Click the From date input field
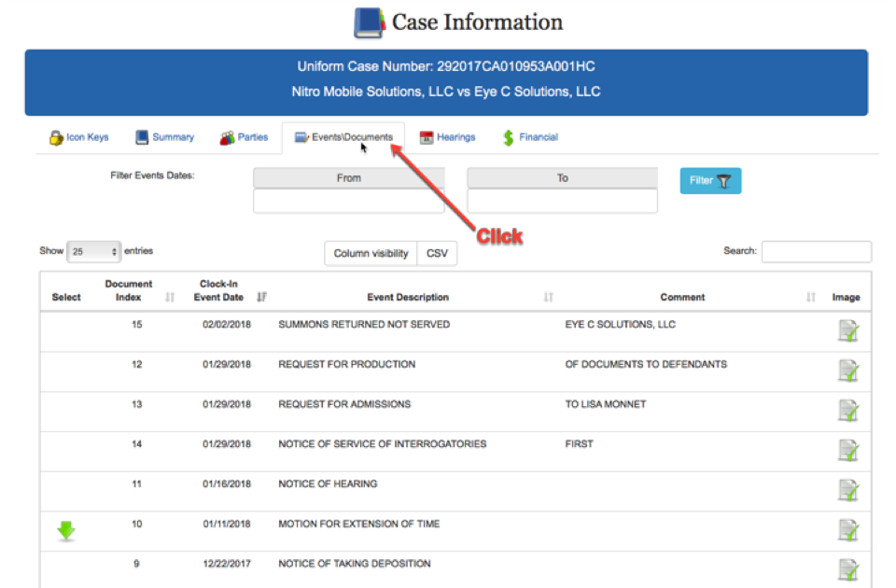The height and width of the screenshot is (588, 896). click(x=348, y=201)
